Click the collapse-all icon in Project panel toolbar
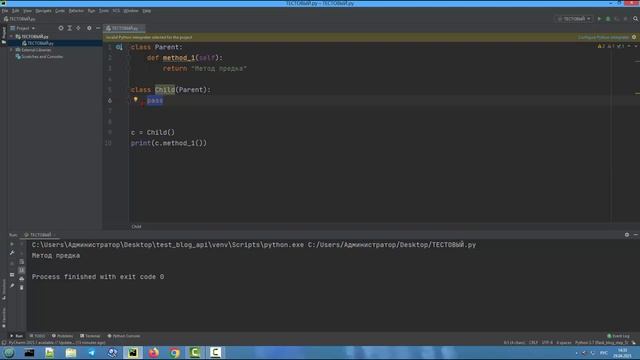Image resolution: width=640 pixels, height=360 pixels. tap(78, 28)
